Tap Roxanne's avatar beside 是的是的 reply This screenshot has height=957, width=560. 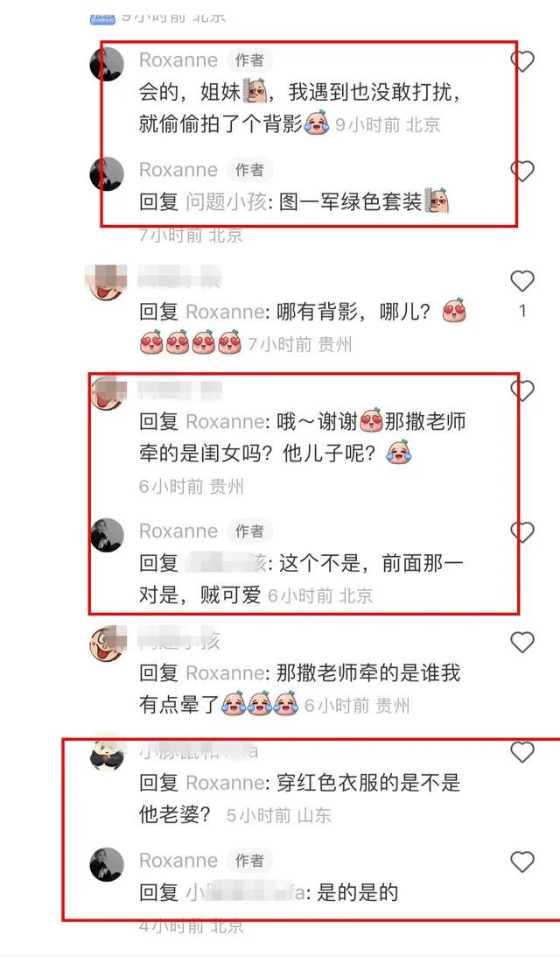(x=108, y=864)
